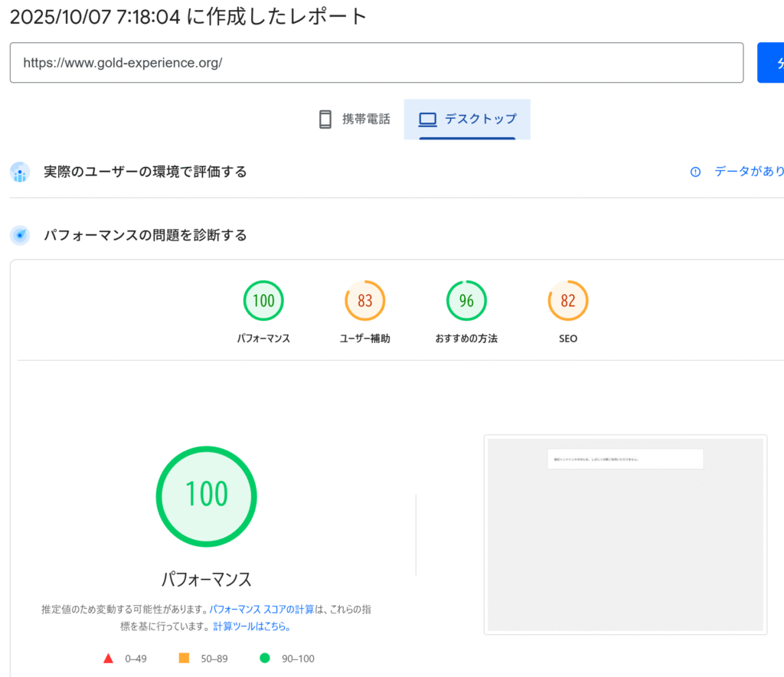The width and height of the screenshot is (784, 677).
Task: Click the パフォーマンスの問題を診断する heading
Action: point(145,235)
